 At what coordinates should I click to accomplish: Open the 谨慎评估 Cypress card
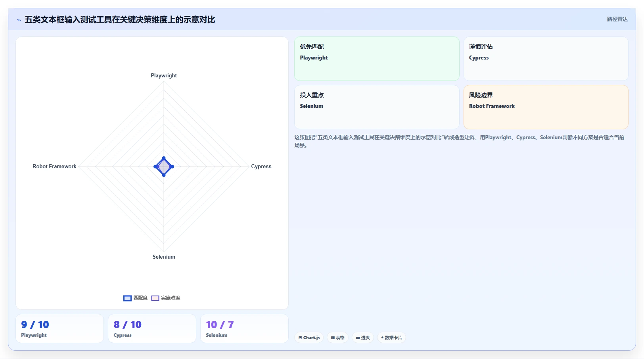coord(546,59)
